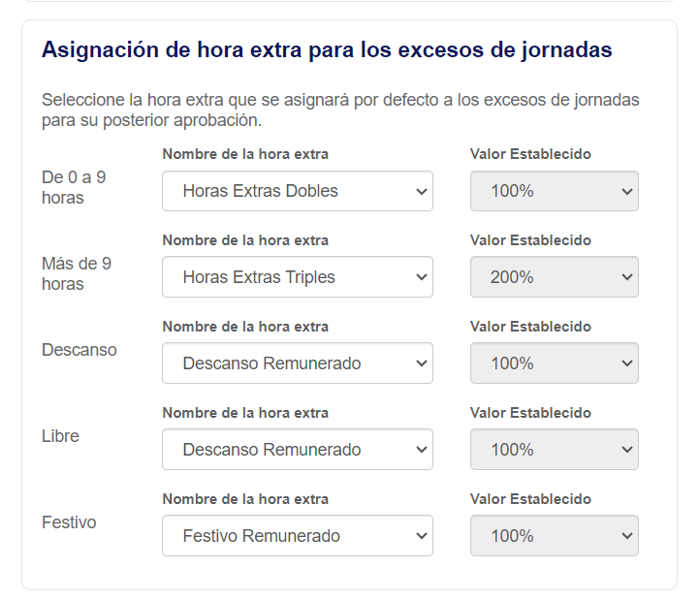Click the 'De 0 a 9 horas' row label
Viewport: 700px width, 600px height.
(x=76, y=188)
